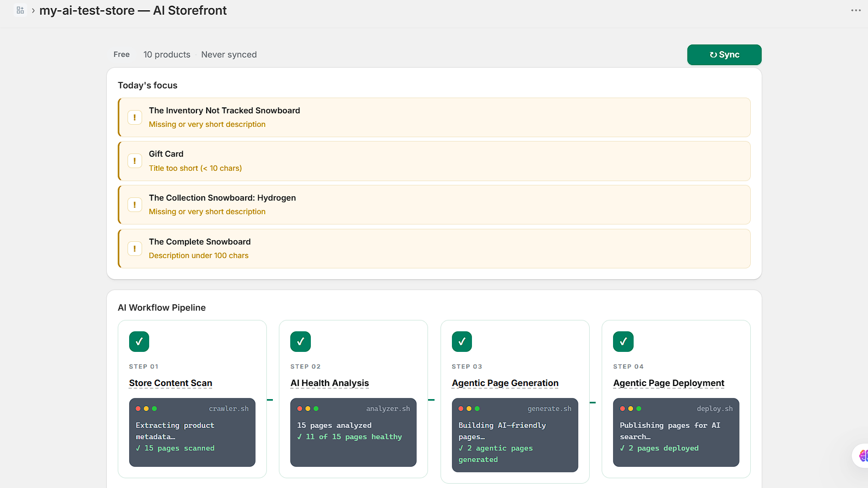Click the Step 02 green checkmark icon
Screen dimensions: 868x488
(x=301, y=342)
